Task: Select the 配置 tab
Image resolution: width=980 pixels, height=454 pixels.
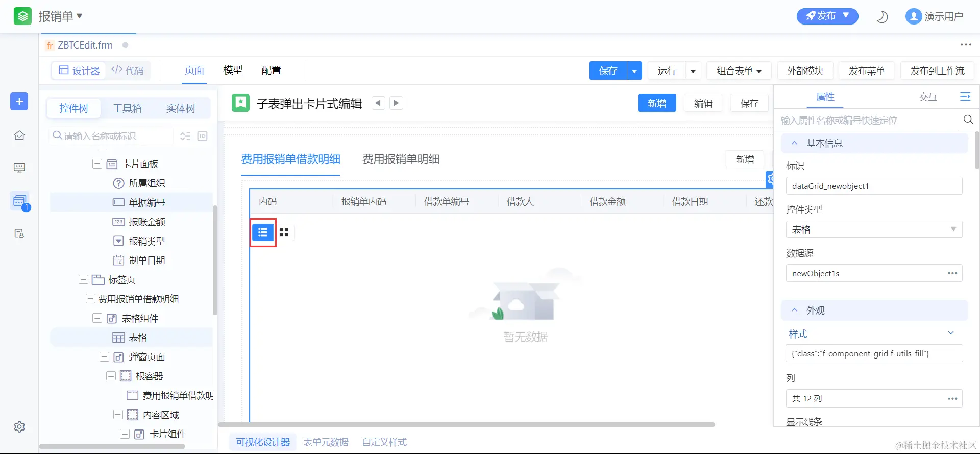Action: pyautogui.click(x=271, y=70)
